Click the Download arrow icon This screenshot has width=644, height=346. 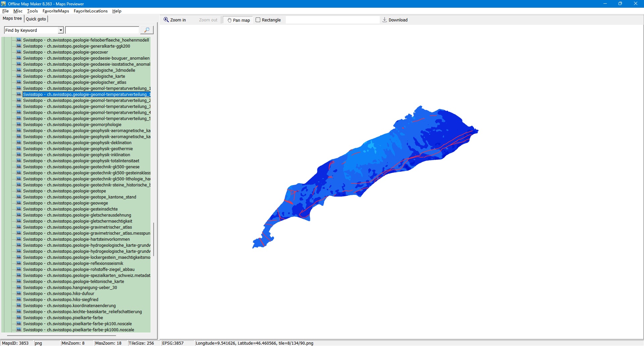[x=385, y=20]
